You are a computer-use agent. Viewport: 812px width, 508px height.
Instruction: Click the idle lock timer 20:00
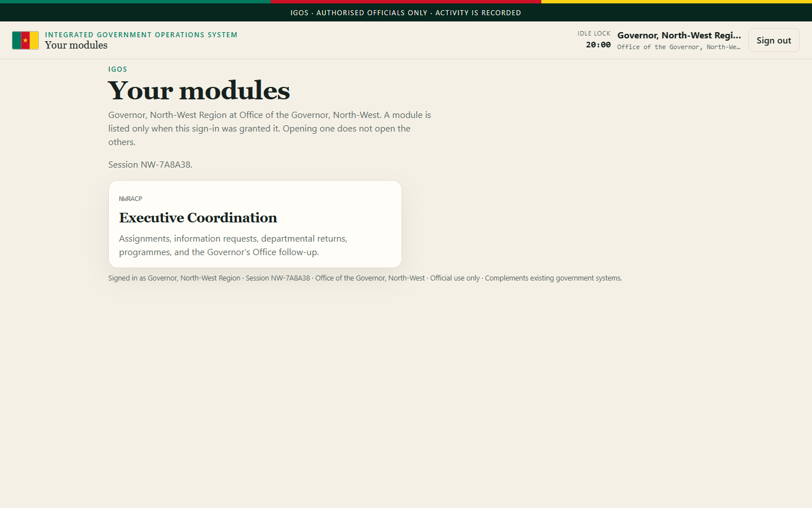[598, 45]
